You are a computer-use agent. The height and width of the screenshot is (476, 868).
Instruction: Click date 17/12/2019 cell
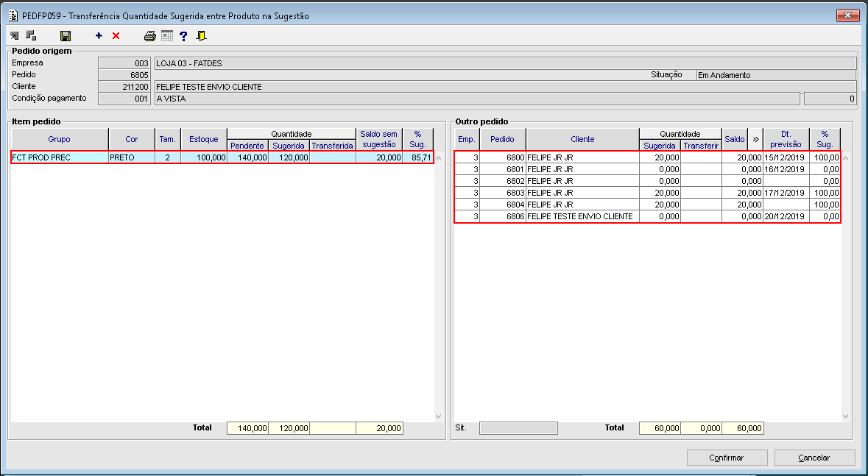point(786,193)
